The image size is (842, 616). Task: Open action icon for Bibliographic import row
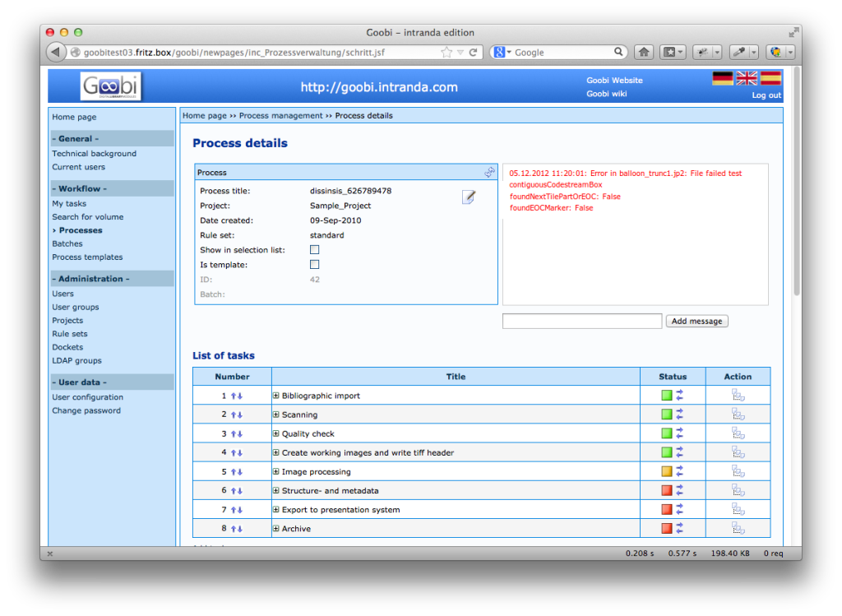[x=738, y=396]
